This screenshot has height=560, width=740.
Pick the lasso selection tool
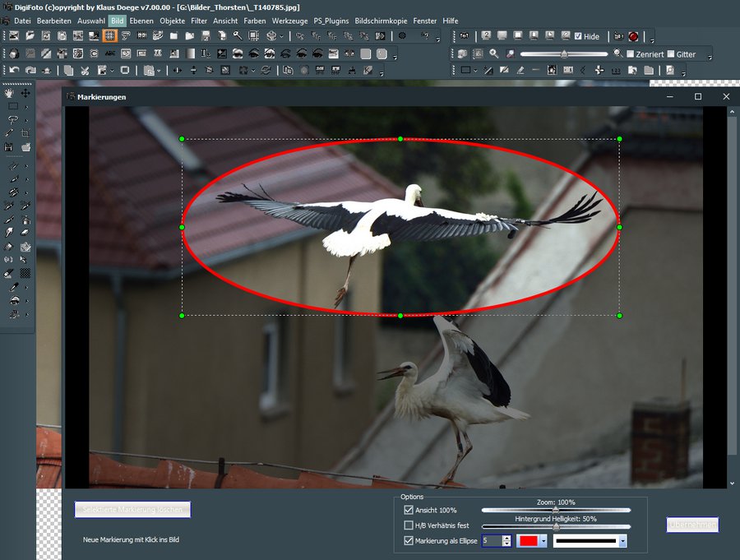point(12,120)
